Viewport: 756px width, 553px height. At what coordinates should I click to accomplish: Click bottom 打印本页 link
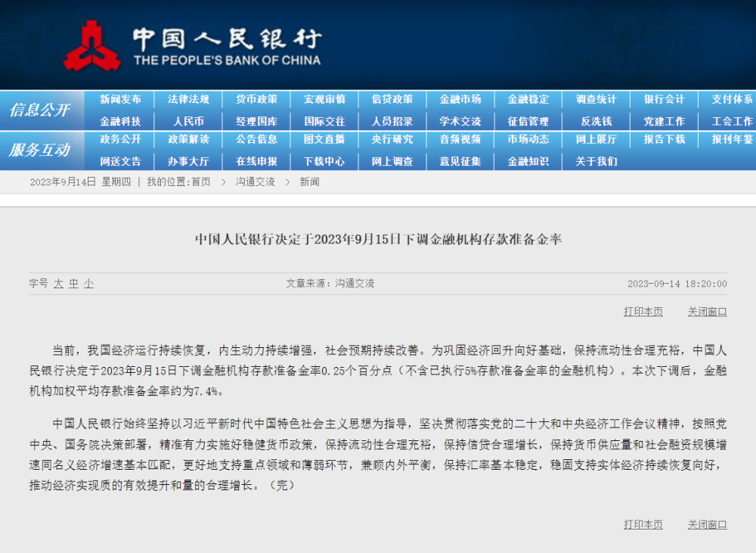coord(643,524)
